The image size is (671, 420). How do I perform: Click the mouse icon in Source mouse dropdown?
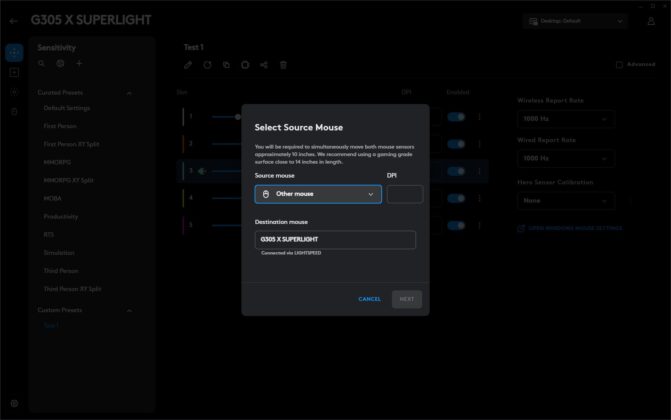tap(266, 194)
